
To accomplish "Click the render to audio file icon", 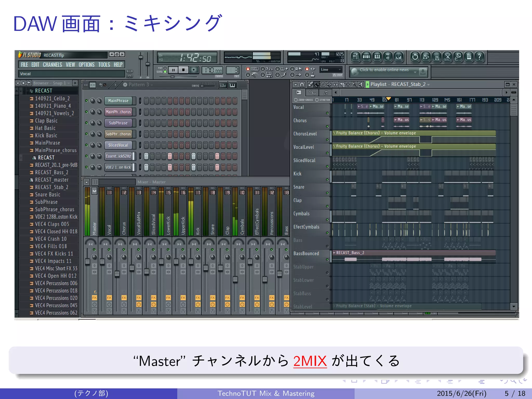I will click(437, 57).
